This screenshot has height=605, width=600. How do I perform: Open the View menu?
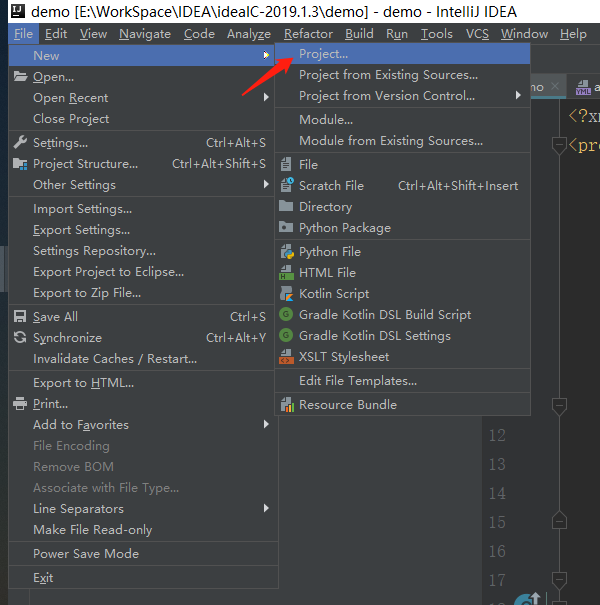93,34
